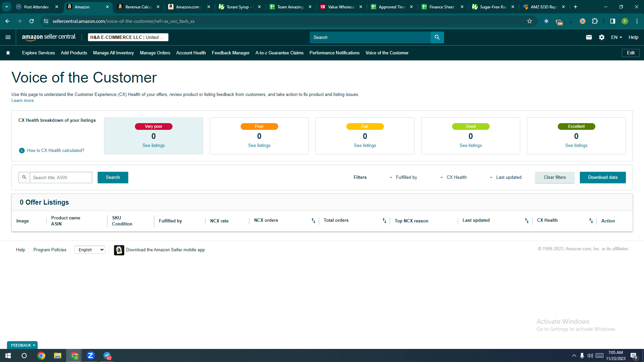Sort by CX Health column arrows
This screenshot has width=644, height=362.
pyautogui.click(x=591, y=220)
